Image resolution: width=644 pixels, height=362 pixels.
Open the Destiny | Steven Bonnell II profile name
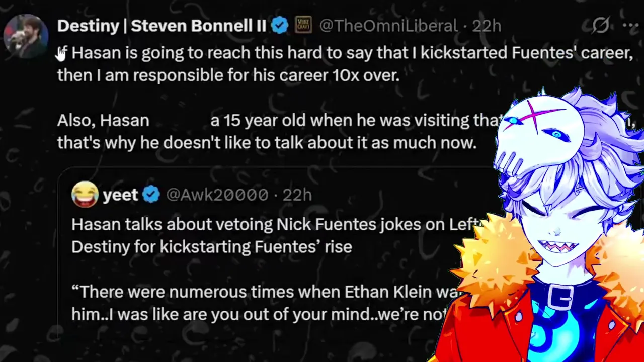[162, 26]
